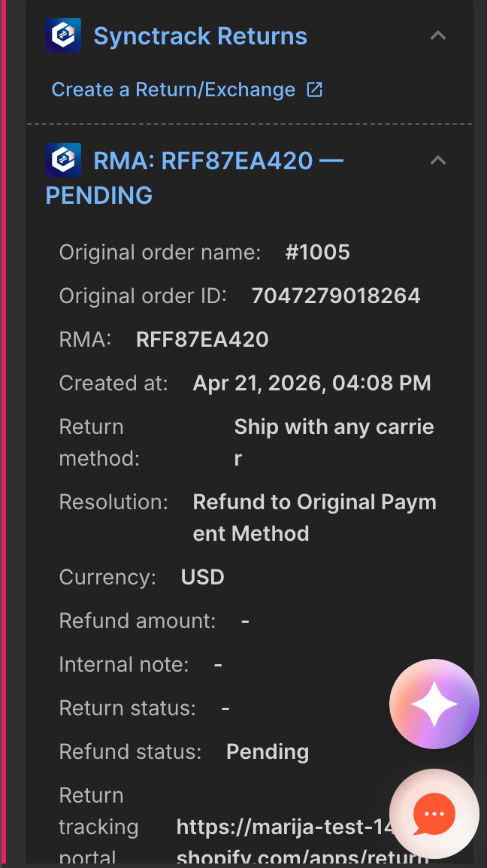This screenshot has height=868, width=487.
Task: Open the red chat bubble widget
Action: point(434,813)
